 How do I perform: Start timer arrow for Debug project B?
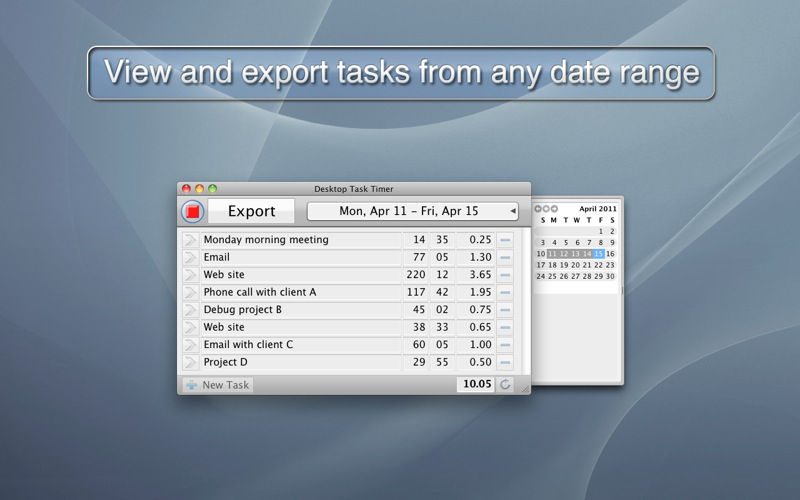coord(190,310)
